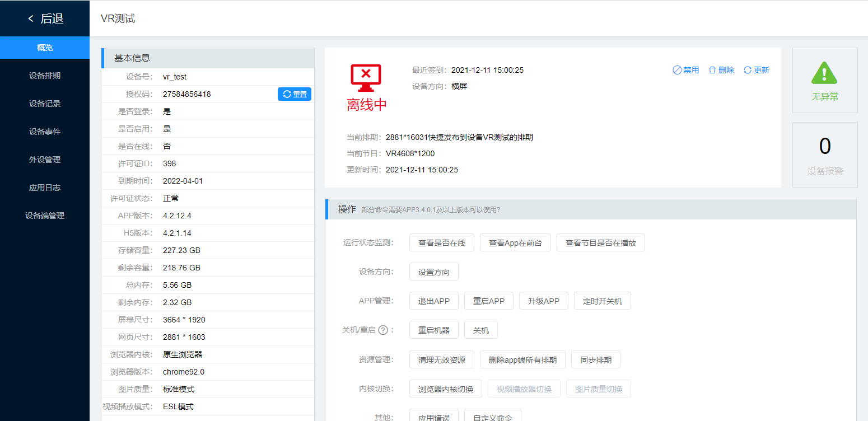Click 图片质量切换 button
This screenshot has height=421, width=868.
pyautogui.click(x=599, y=389)
